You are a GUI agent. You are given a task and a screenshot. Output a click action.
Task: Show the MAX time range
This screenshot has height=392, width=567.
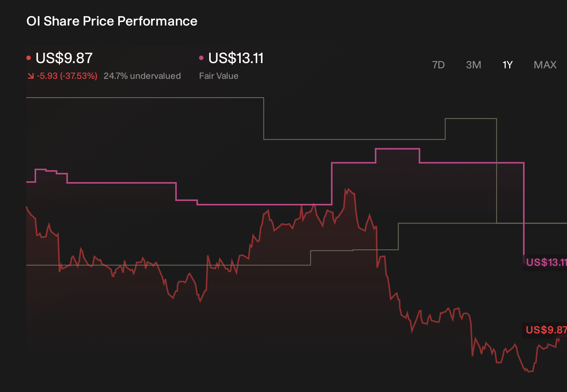point(545,65)
